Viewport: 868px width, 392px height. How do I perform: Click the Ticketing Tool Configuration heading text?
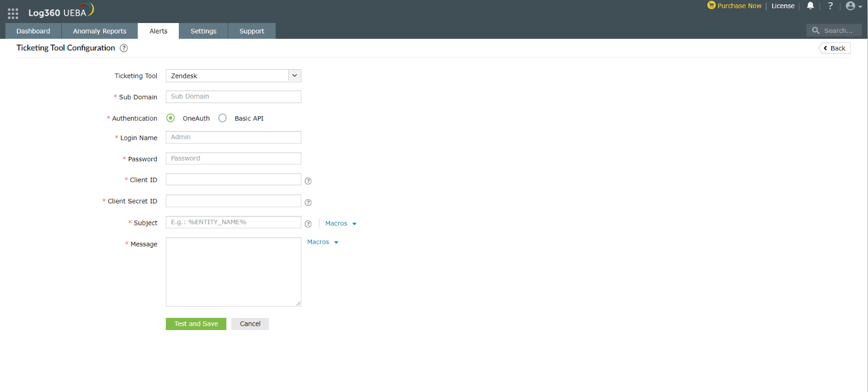(66, 48)
